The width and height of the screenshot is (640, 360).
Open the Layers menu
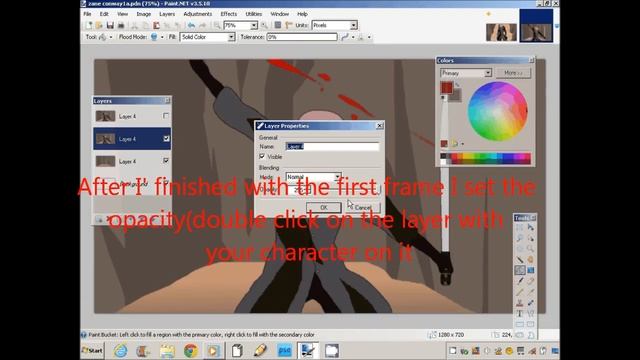coord(167,14)
